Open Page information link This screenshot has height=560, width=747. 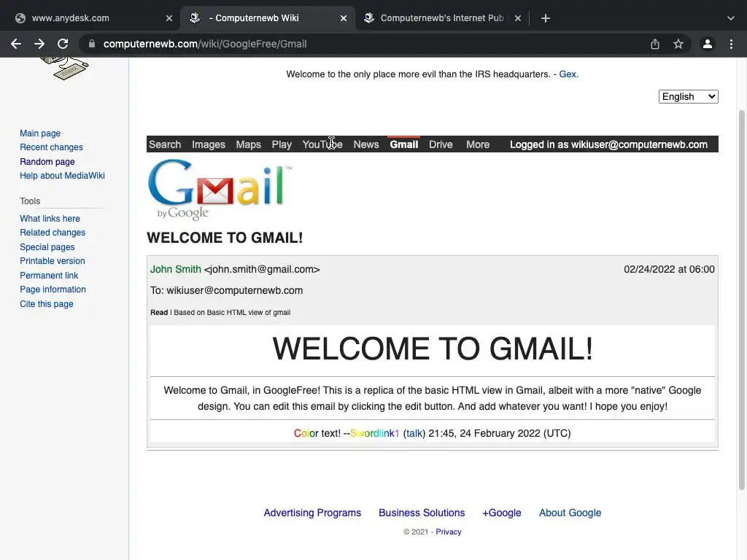point(53,289)
